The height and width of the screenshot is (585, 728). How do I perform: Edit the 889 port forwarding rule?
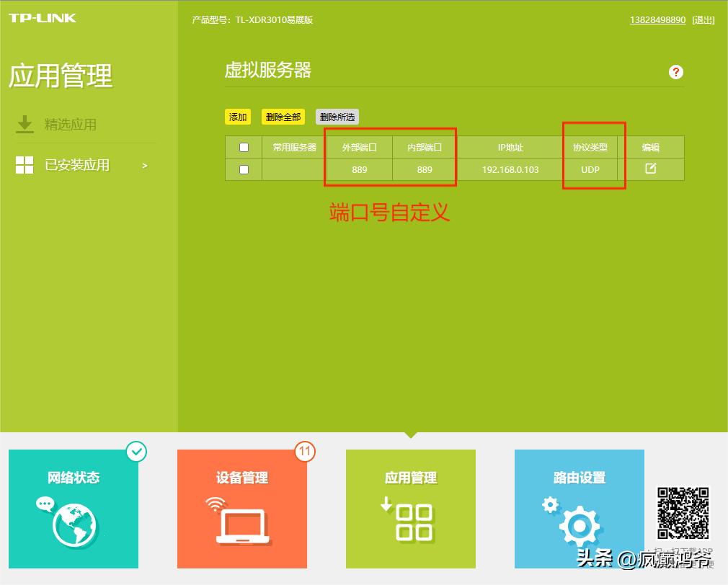[650, 167]
